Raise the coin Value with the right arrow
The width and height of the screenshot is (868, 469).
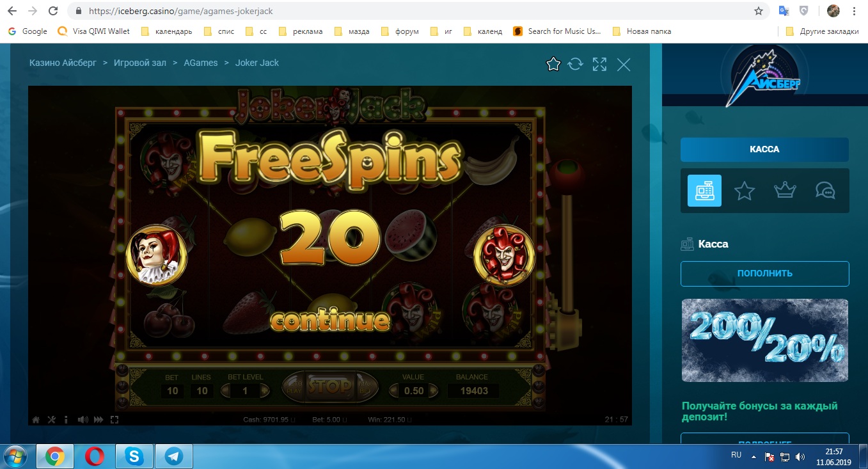(434, 390)
